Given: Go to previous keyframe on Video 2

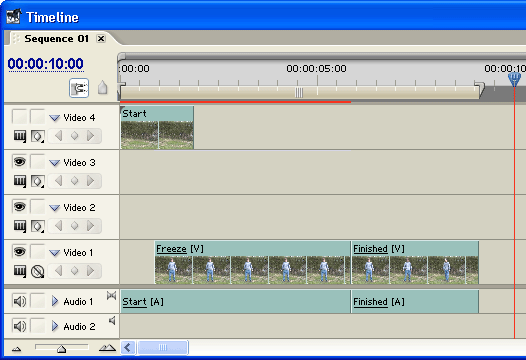Looking at the screenshot, I should pyautogui.click(x=58, y=226).
